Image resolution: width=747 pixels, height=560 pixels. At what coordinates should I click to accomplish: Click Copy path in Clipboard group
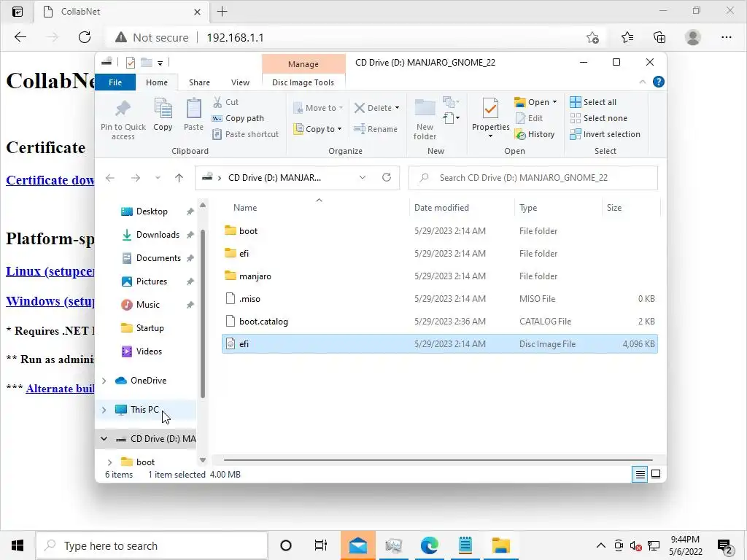pyautogui.click(x=239, y=118)
